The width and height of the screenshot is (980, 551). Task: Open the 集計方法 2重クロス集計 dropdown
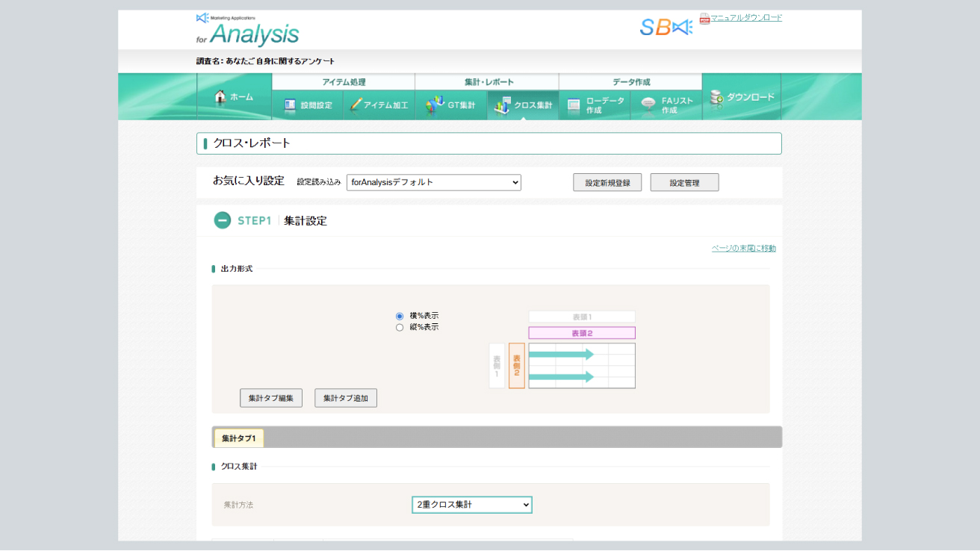pyautogui.click(x=471, y=505)
